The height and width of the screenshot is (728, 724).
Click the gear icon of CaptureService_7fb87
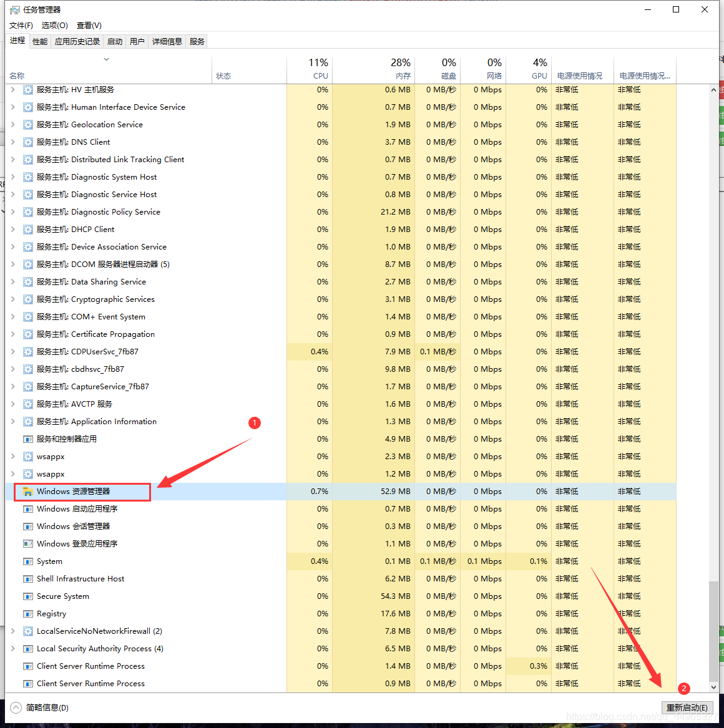tap(28, 387)
